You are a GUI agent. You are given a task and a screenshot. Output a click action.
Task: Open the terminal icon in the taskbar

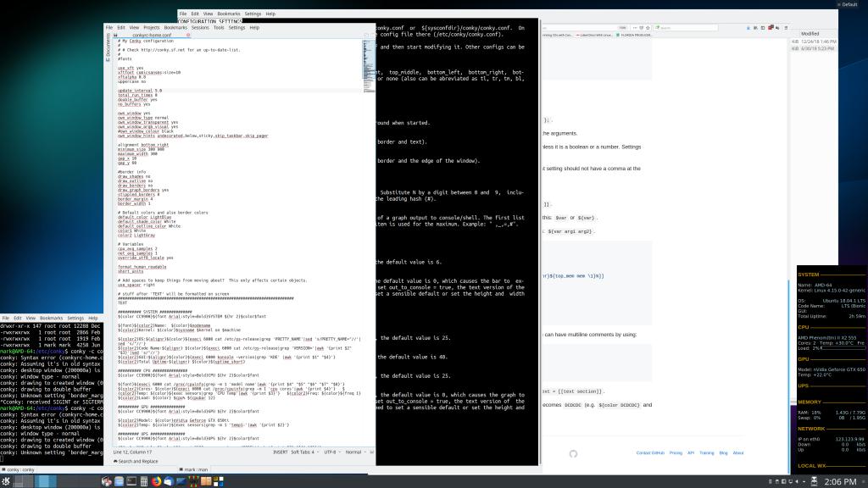click(x=131, y=481)
